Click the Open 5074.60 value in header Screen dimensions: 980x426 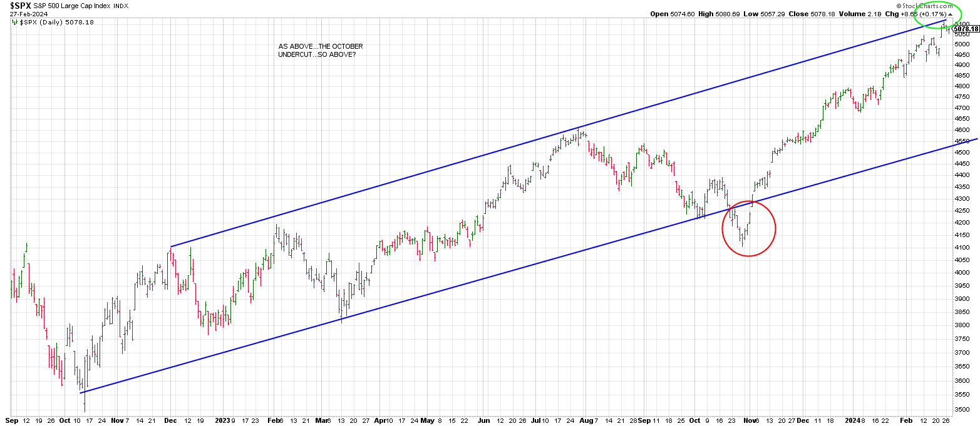click(x=673, y=14)
